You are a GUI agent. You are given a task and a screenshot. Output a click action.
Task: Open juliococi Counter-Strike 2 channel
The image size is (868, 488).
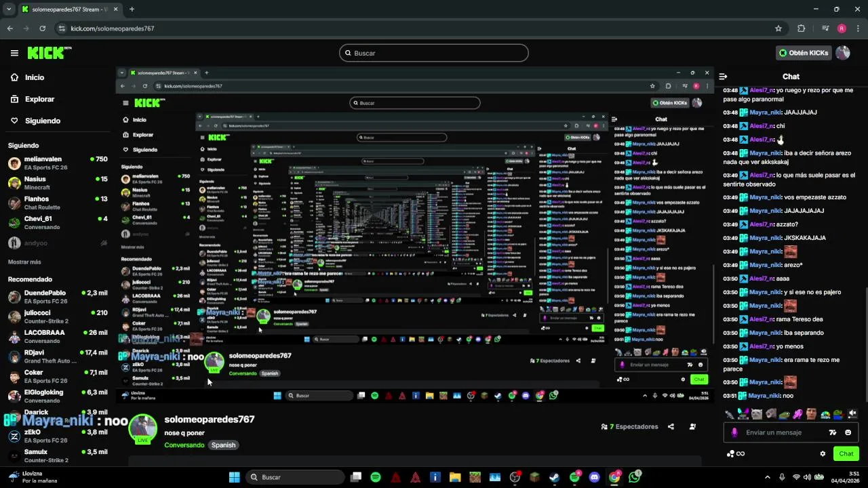click(58, 317)
